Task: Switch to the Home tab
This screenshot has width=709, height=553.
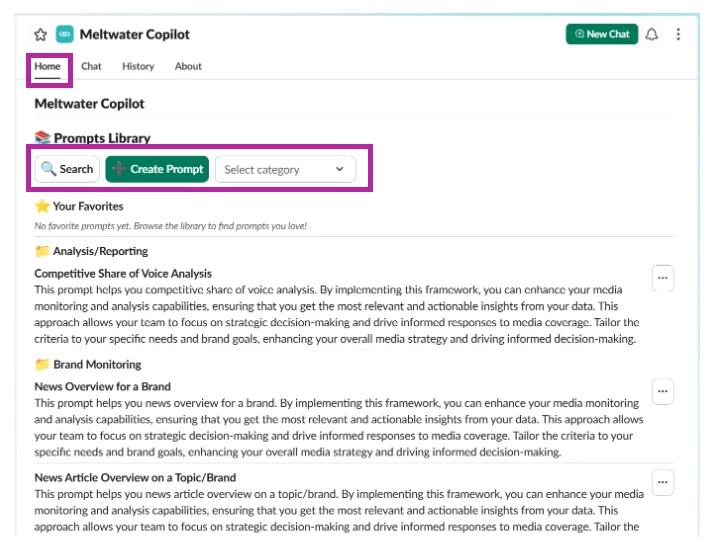Action: coord(47,66)
